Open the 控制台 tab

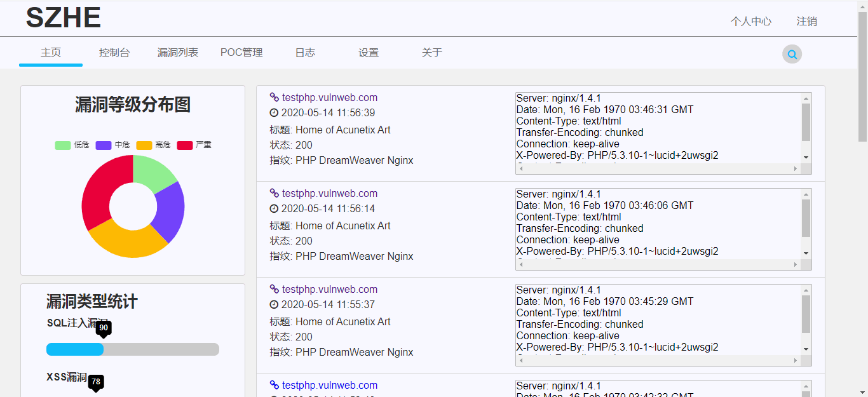(114, 53)
